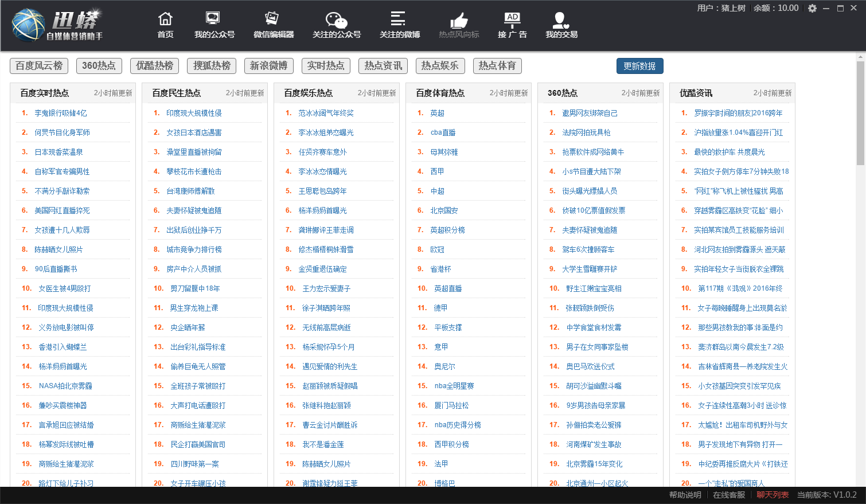
Task: Click the 更新数据 button
Action: point(640,66)
